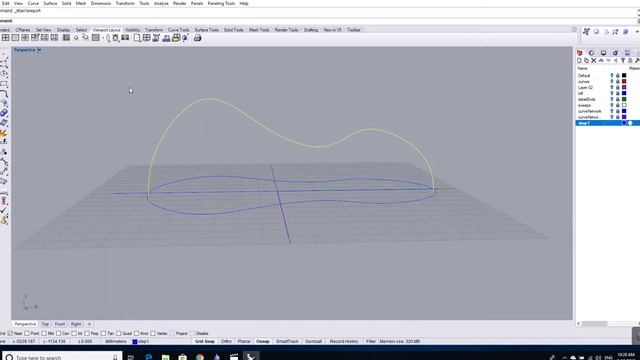Click the black color swatch of Default layer

coord(624,76)
